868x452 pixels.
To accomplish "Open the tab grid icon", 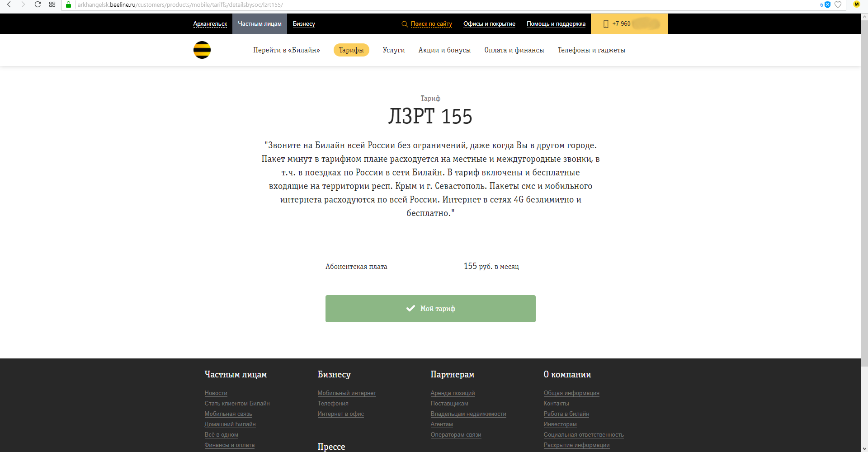I will (x=52, y=5).
